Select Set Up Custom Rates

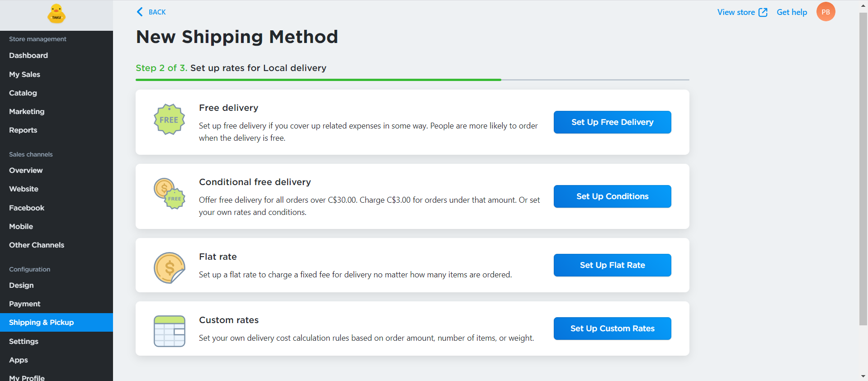click(612, 329)
